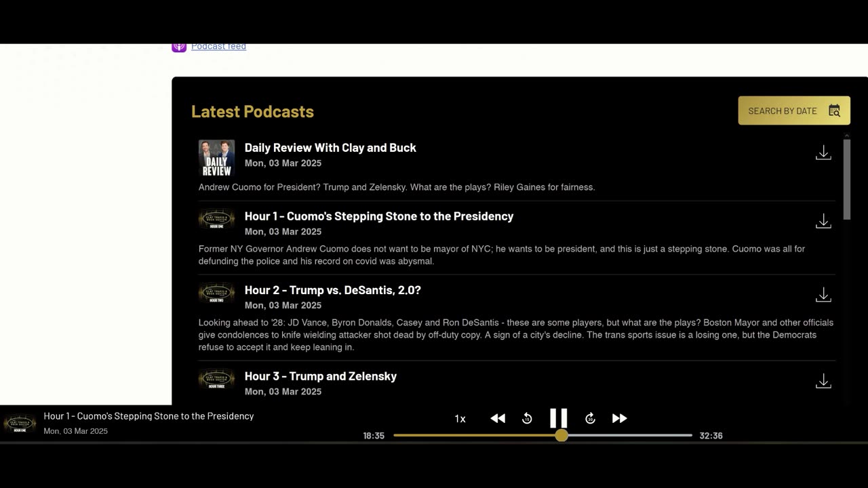Change the 1x playback speed
The height and width of the screenshot is (488, 868).
coord(460,419)
